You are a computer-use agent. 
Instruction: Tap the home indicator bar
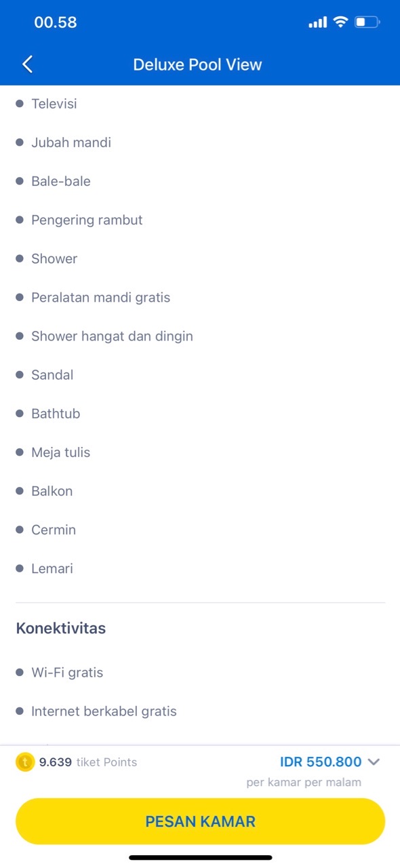(200, 858)
